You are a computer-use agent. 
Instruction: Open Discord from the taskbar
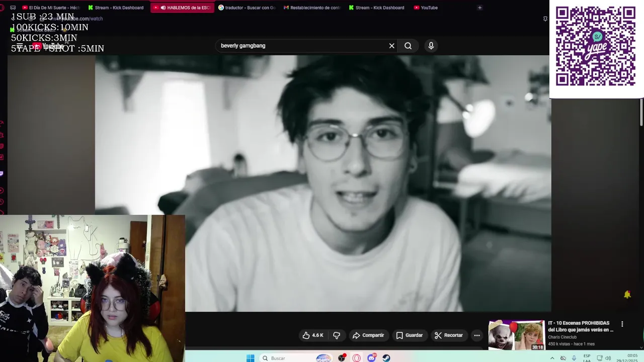372,358
